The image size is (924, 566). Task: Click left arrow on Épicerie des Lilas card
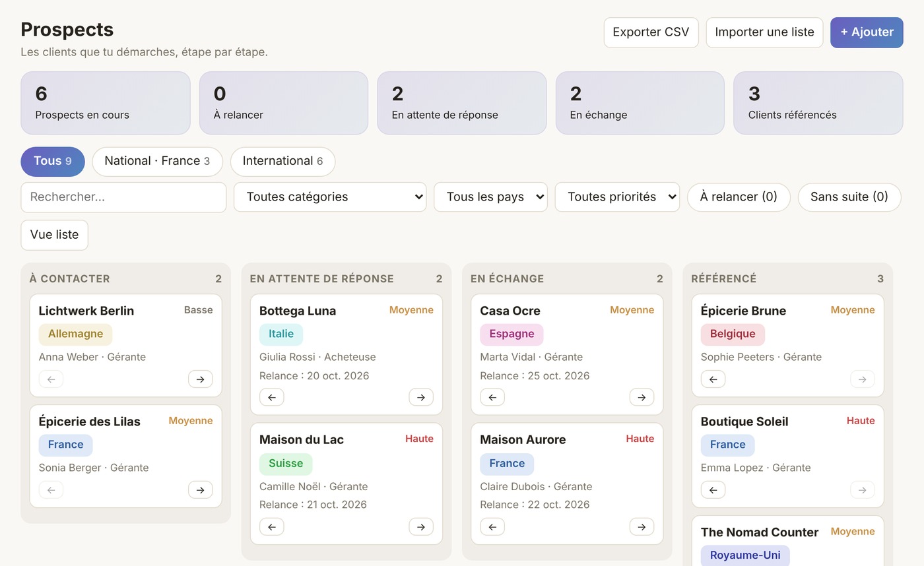click(x=51, y=489)
